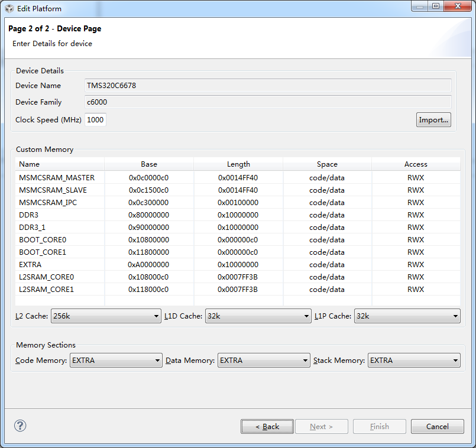
Task: Select the MSMCSRAM_IPC memory entry
Action: (48, 203)
